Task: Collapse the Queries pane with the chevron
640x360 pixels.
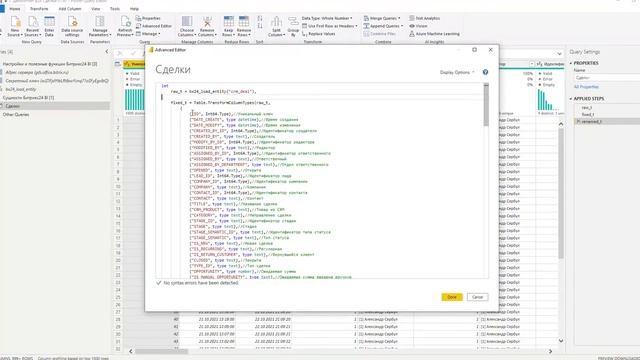Action: [107, 52]
